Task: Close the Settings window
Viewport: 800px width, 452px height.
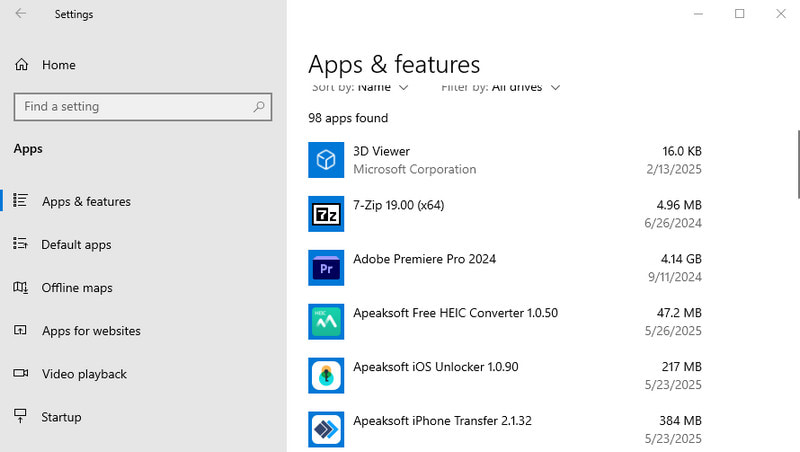Action: [781, 14]
